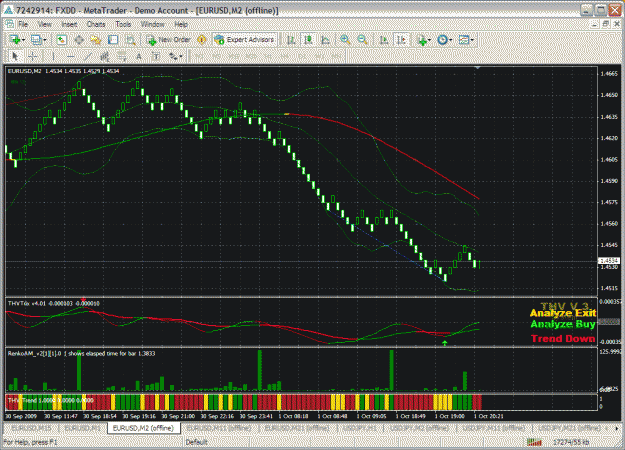Open the View menu

click(45, 24)
